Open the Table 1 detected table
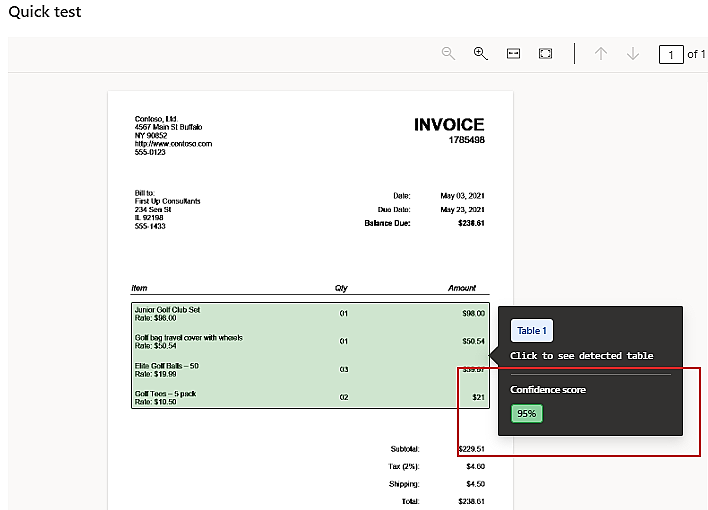The height and width of the screenshot is (510, 708). [x=531, y=331]
